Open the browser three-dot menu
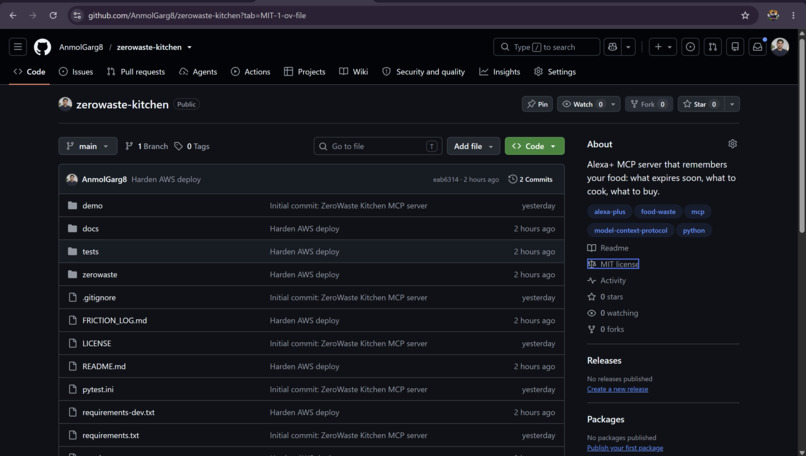Viewport: 806px width, 456px height. 793,15
